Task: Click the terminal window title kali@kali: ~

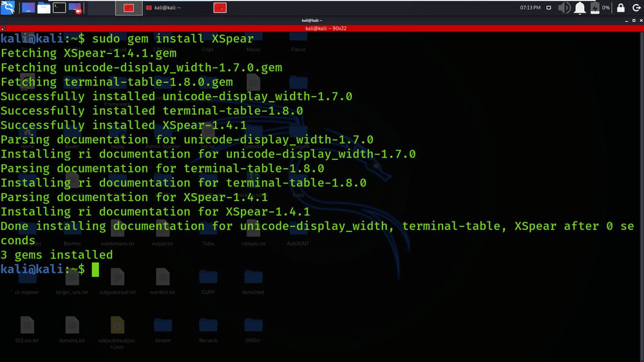Action: click(312, 20)
